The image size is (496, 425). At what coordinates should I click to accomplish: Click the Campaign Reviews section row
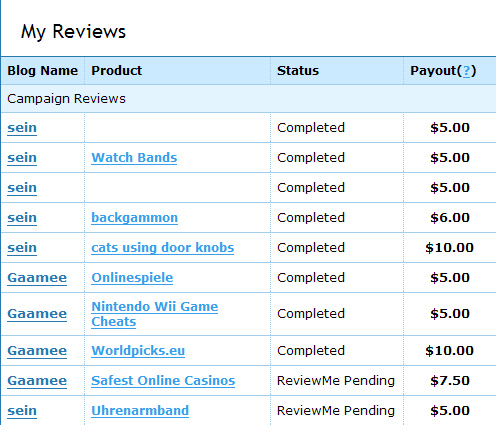pyautogui.click(x=248, y=99)
